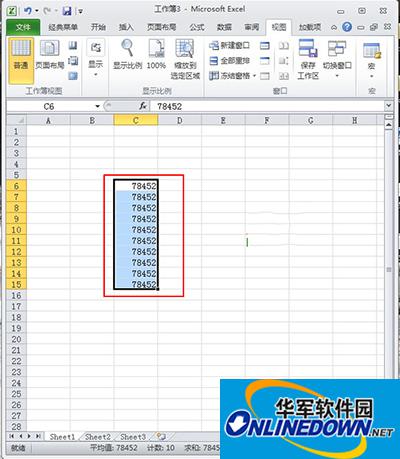Open Freeze Panes (冻结窗格) dropdown
This screenshot has height=459, width=400.
click(x=233, y=76)
